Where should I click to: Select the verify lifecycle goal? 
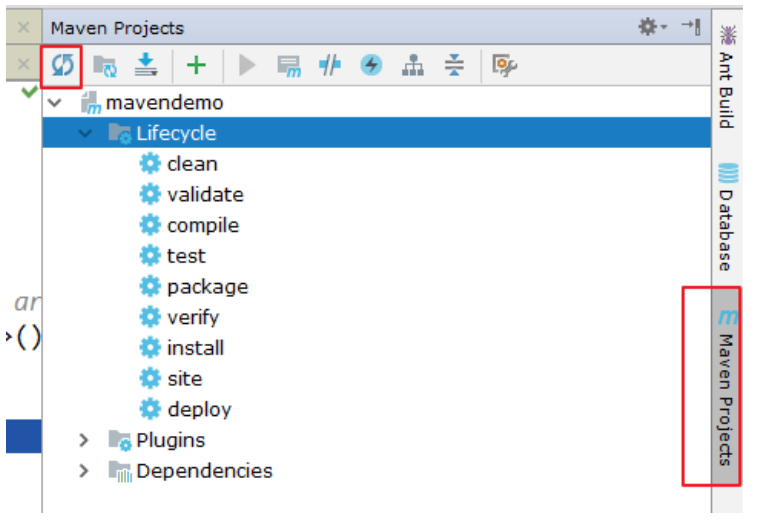pos(193,318)
